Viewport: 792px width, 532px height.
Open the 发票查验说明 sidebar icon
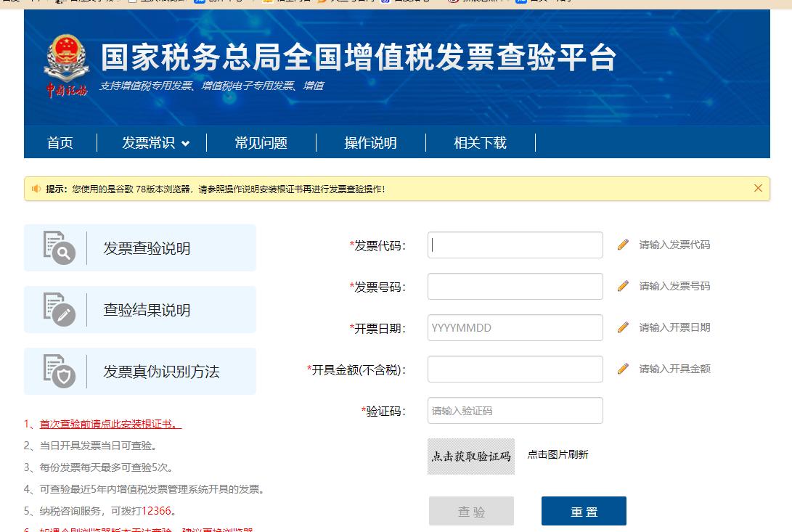[58, 247]
